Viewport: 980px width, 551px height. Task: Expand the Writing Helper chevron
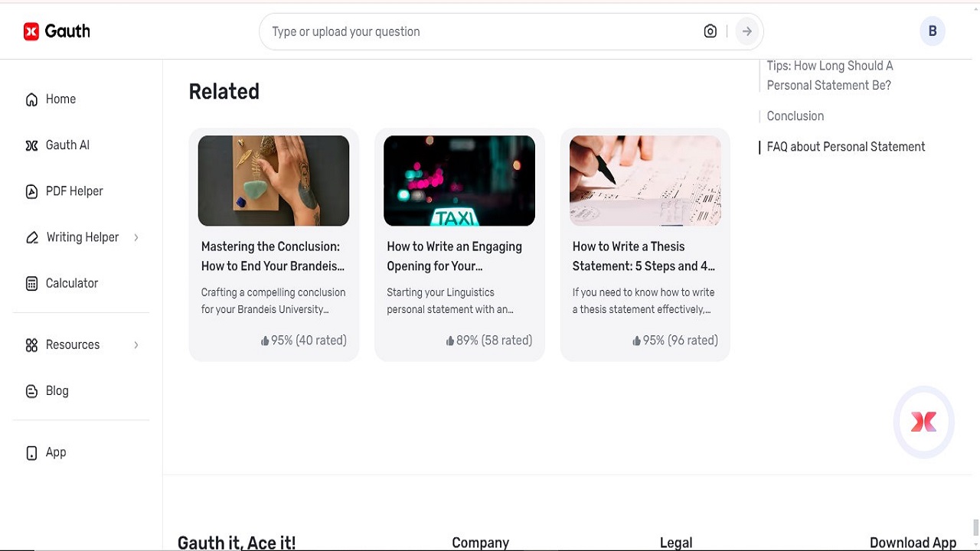point(136,238)
